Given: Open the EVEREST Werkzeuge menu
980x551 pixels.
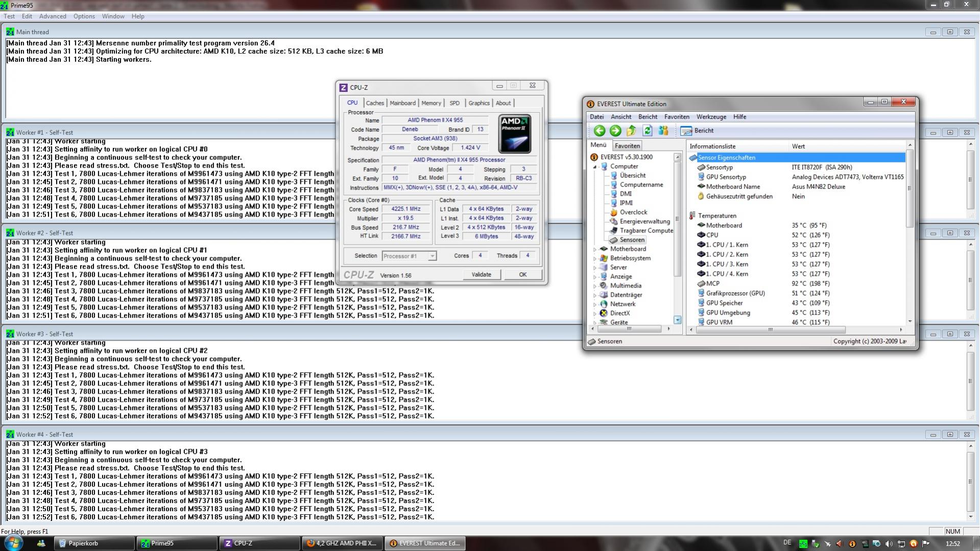Looking at the screenshot, I should pos(711,117).
